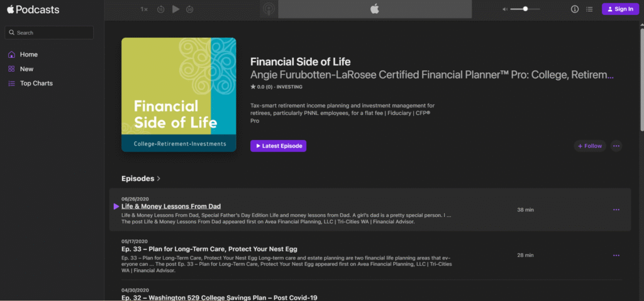Screen dimensions: 644x301
Task: Skip back using the rewind icon
Action: coord(161,9)
